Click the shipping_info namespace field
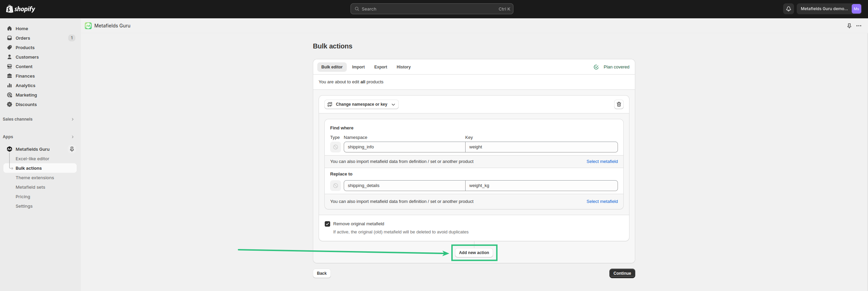 (x=404, y=147)
